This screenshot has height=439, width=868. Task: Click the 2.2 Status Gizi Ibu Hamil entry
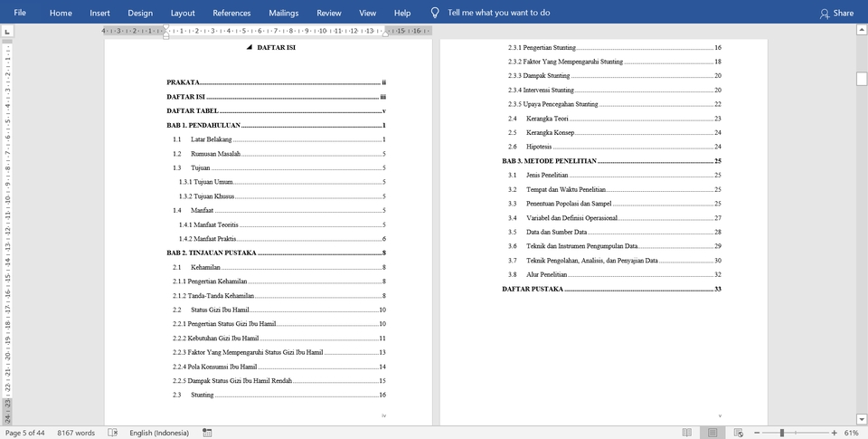click(x=279, y=310)
